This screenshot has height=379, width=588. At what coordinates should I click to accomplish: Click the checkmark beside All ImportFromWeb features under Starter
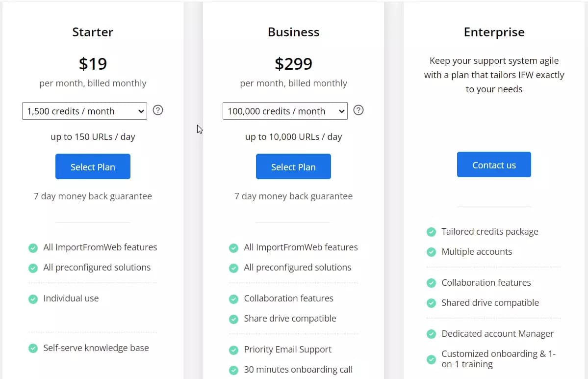[x=33, y=248]
